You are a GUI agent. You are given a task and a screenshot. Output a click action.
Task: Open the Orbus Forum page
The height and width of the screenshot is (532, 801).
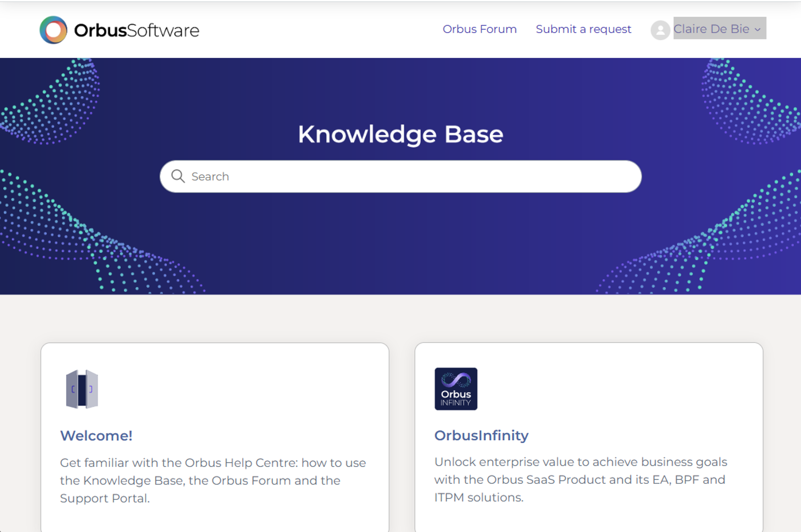pos(479,29)
